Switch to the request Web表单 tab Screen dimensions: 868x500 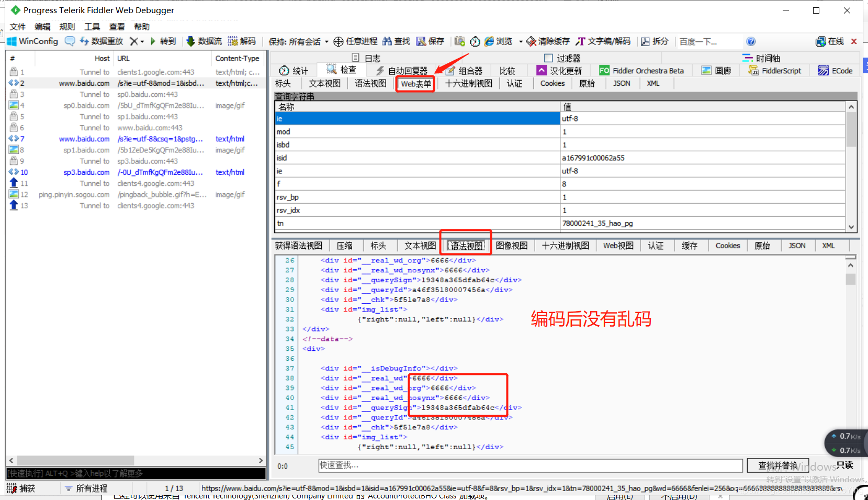click(416, 84)
